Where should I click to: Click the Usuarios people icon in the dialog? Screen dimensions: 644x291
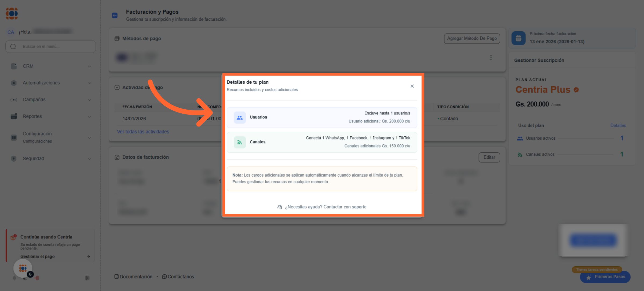point(240,118)
